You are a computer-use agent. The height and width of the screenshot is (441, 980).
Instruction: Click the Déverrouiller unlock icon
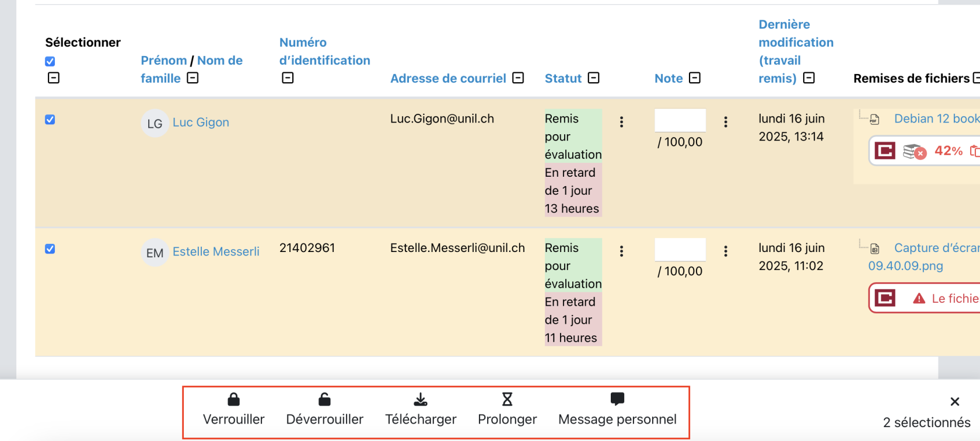click(x=324, y=400)
